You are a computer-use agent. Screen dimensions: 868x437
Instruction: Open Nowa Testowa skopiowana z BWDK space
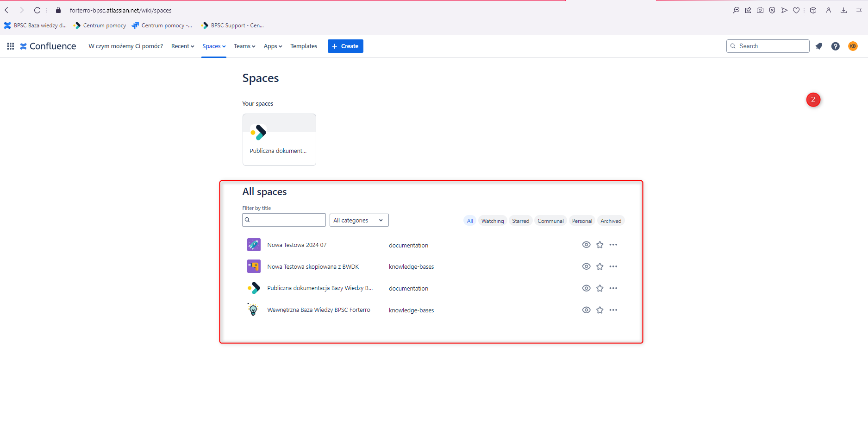[x=313, y=267]
